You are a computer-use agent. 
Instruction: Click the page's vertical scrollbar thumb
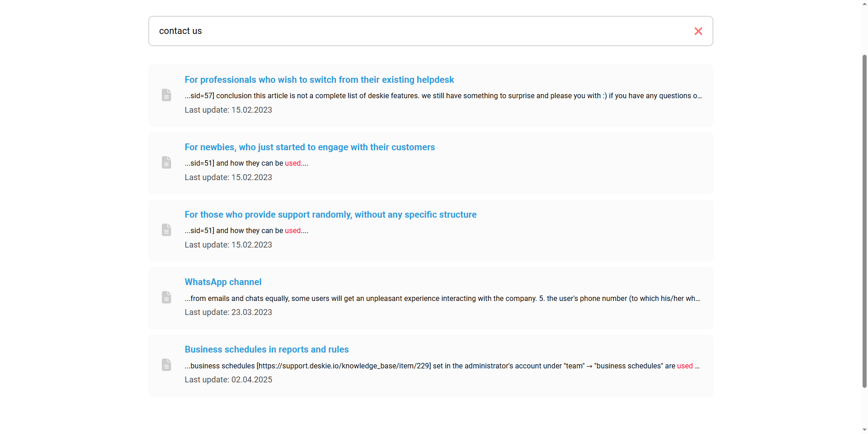pyautogui.click(x=864, y=221)
